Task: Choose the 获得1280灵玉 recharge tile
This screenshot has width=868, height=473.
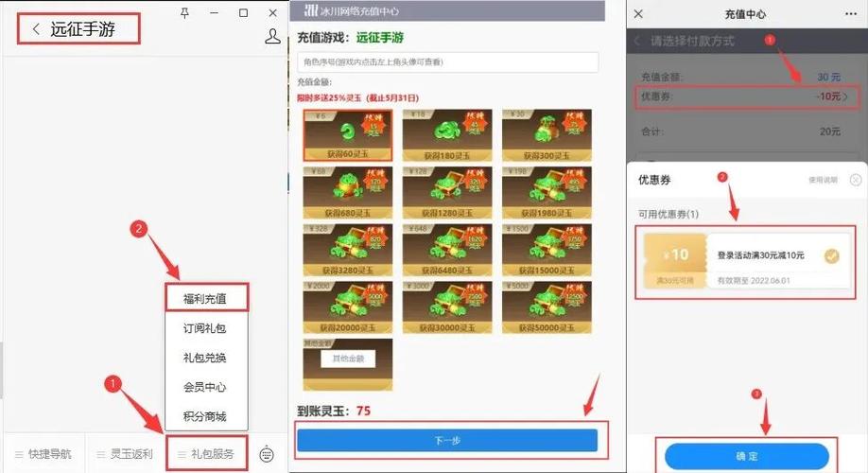Action: click(447, 193)
